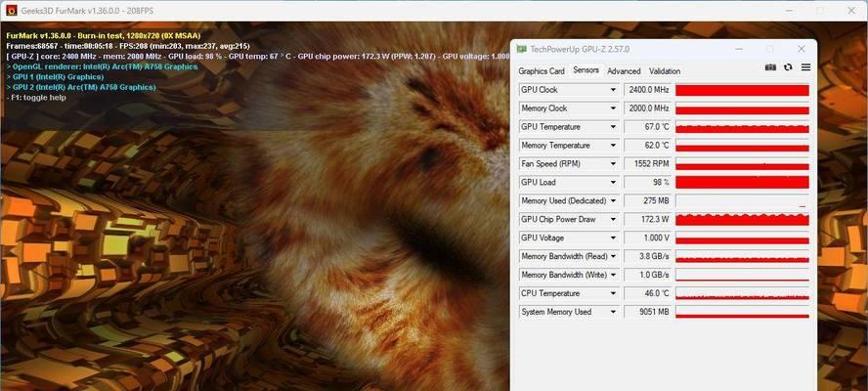The image size is (868, 391).
Task: Open the Advanced tab
Action: (624, 71)
